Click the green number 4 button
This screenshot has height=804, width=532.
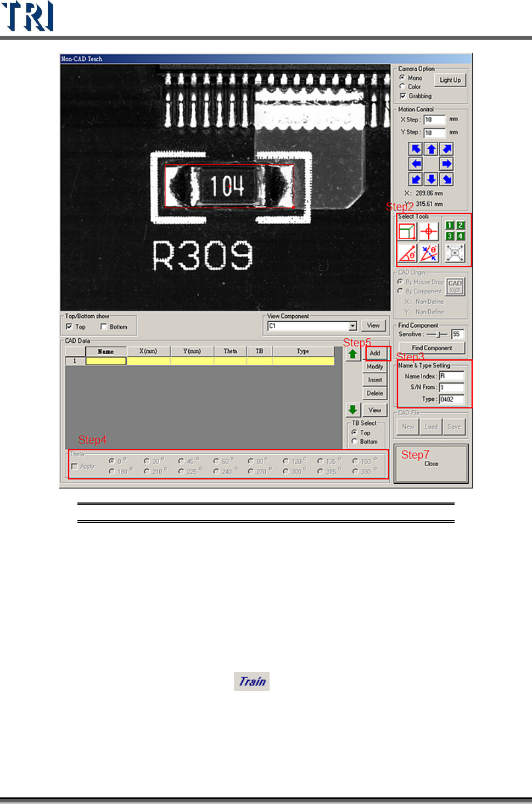[x=461, y=236]
